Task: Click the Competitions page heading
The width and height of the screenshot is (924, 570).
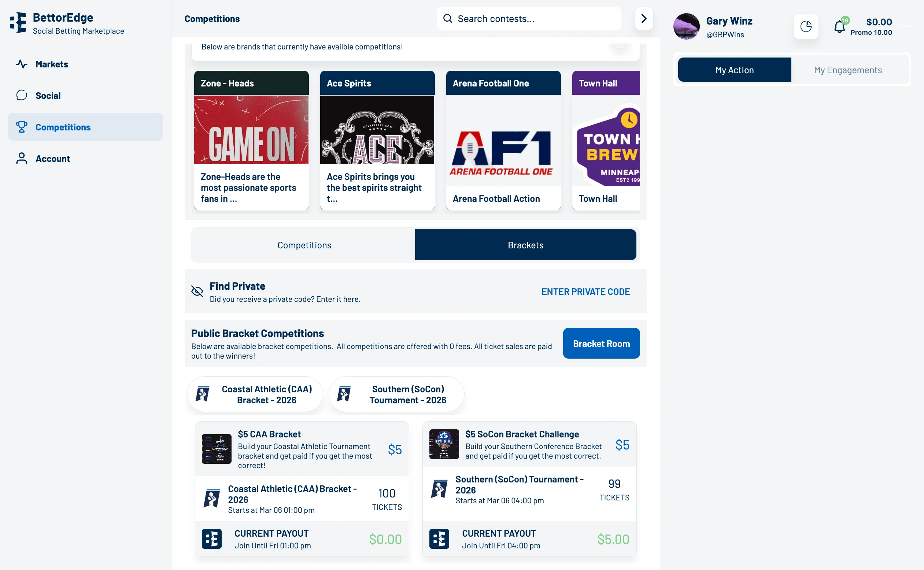Action: click(212, 18)
